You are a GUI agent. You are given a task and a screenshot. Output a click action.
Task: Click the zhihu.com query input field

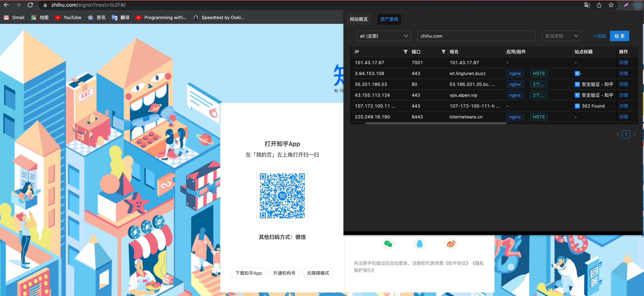point(476,36)
